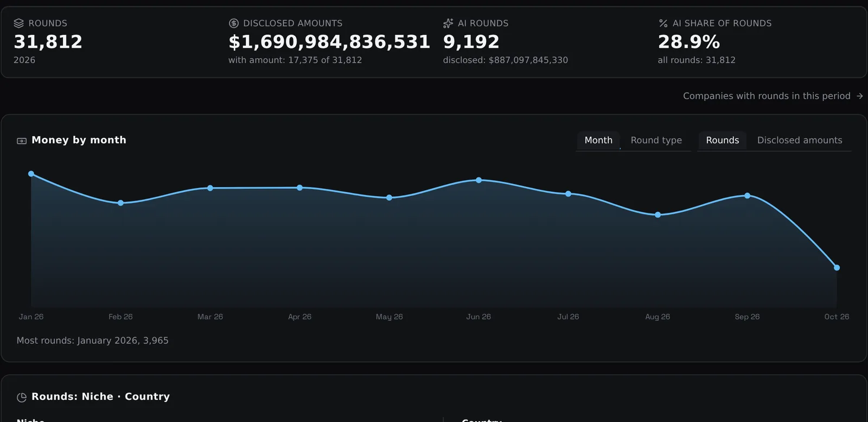Click the disclosed amount $1,690,984,836,531

(x=329, y=42)
